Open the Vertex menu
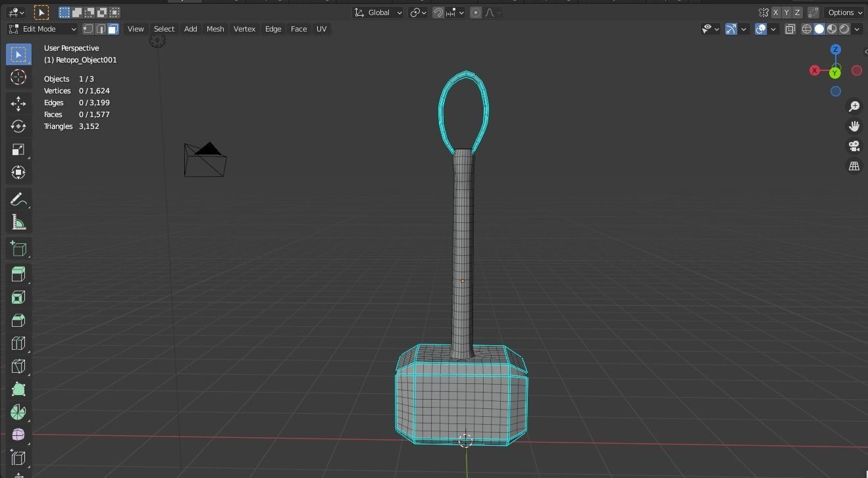This screenshot has height=478, width=868. [x=244, y=29]
